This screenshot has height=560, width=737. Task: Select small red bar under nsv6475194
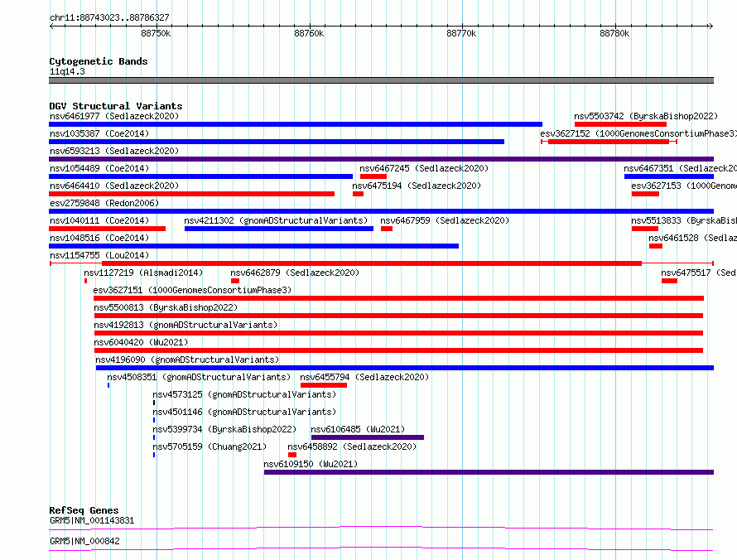pos(359,194)
